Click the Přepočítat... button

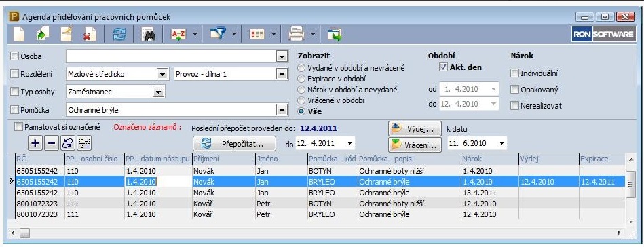pyautogui.click(x=235, y=144)
